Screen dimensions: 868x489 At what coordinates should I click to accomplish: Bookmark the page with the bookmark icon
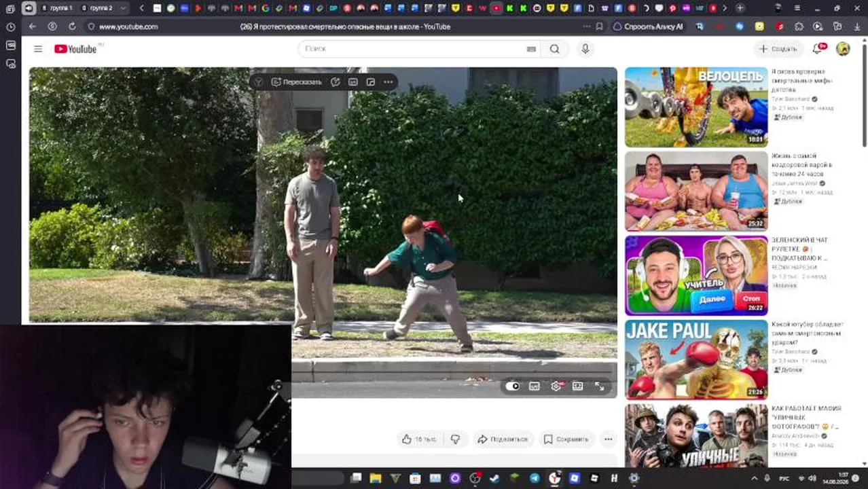[x=599, y=26]
